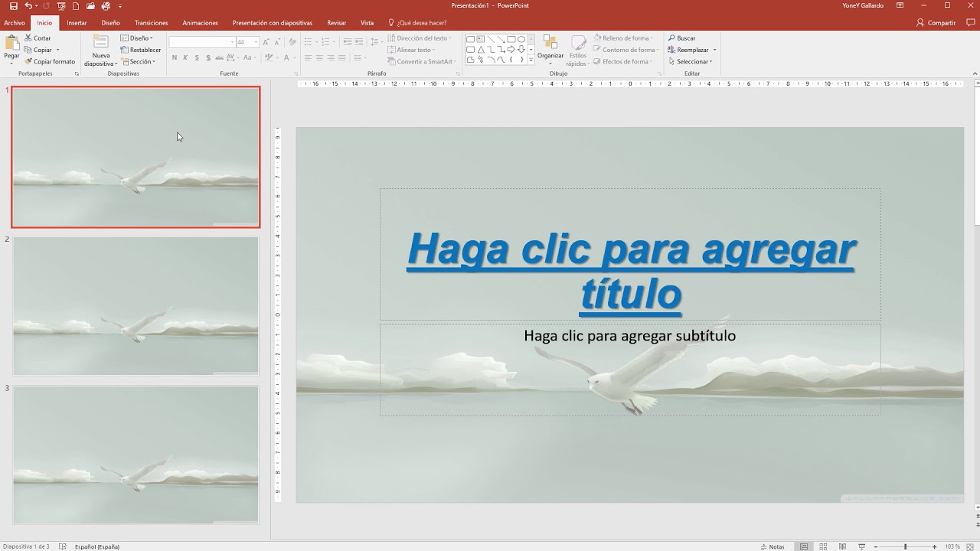Undo the last action
The image size is (980, 551).
pos(28,6)
